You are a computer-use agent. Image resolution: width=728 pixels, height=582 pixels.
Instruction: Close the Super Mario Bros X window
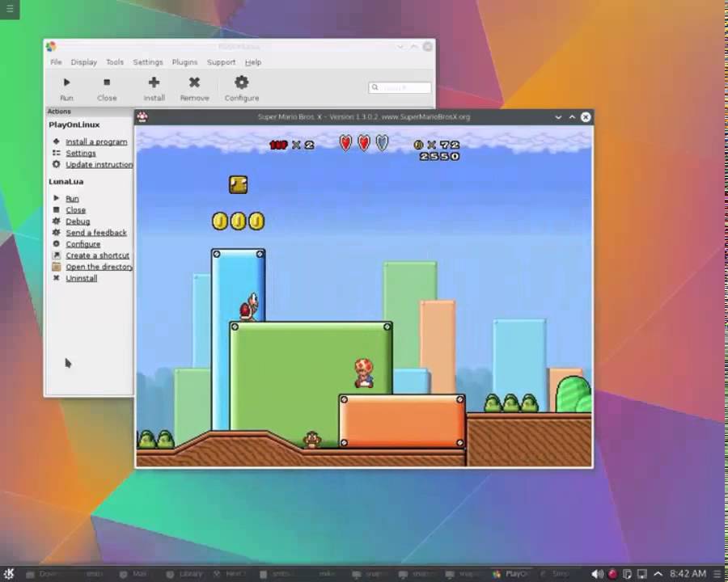tap(586, 117)
